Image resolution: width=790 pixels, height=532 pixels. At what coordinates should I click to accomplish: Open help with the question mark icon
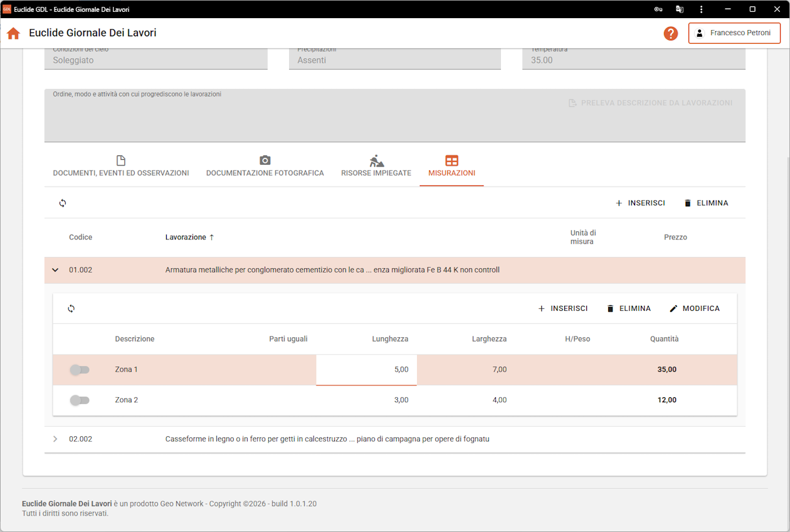(671, 33)
